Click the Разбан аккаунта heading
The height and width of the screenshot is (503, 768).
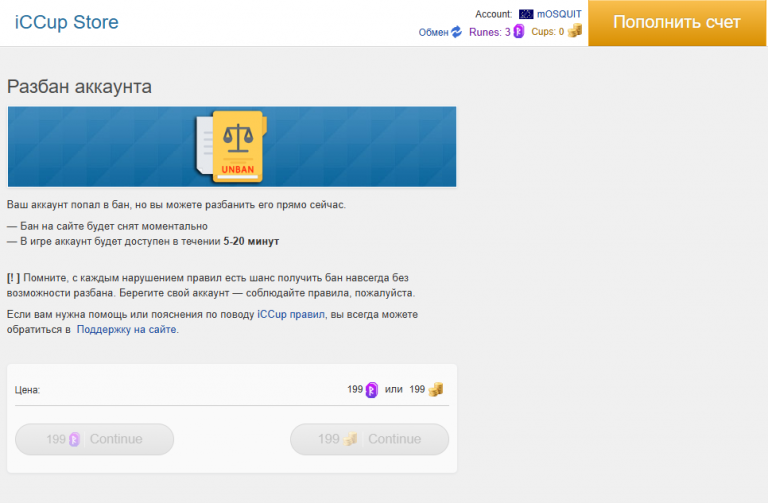[79, 87]
